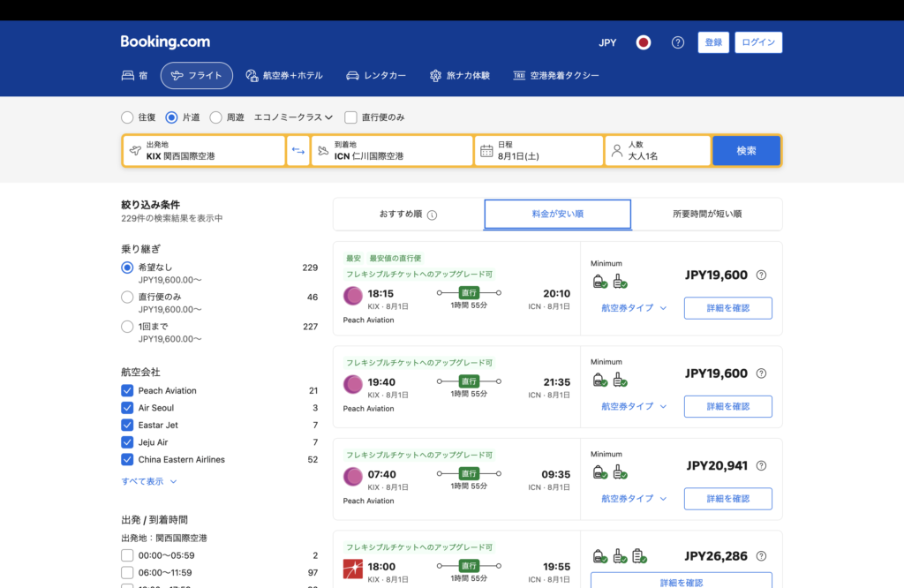
Task: Open the エコノミークラス cabin class dropdown
Action: [x=293, y=117]
